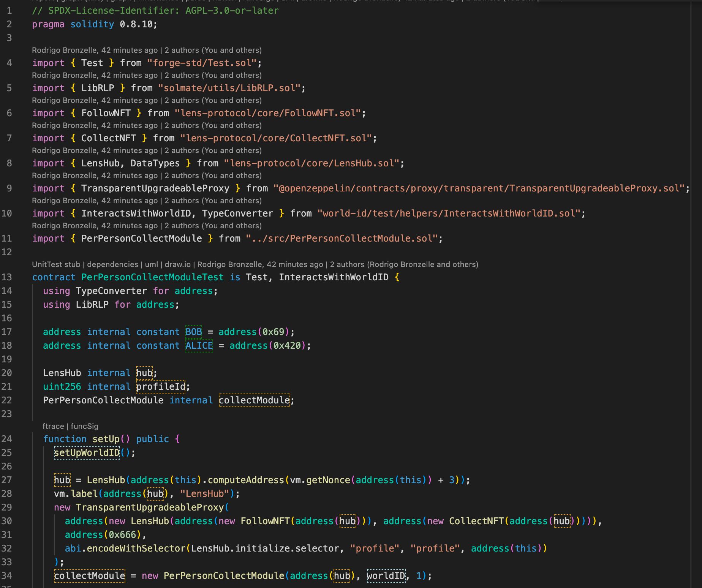Open the blame lens above the PerPersonCollectModule import

click(147, 226)
